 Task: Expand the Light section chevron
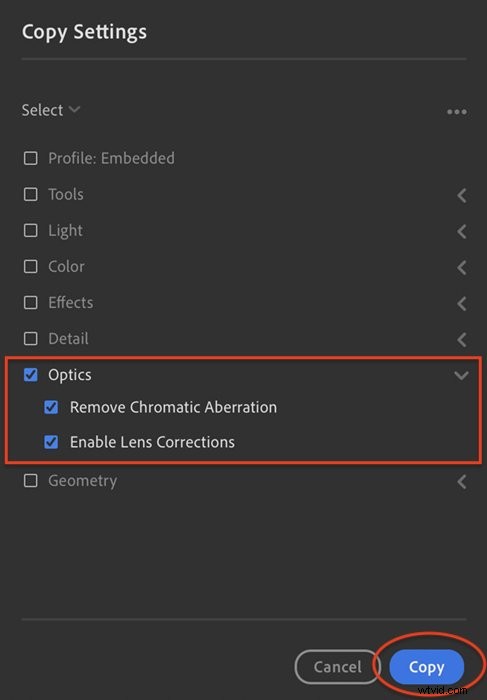coord(462,231)
